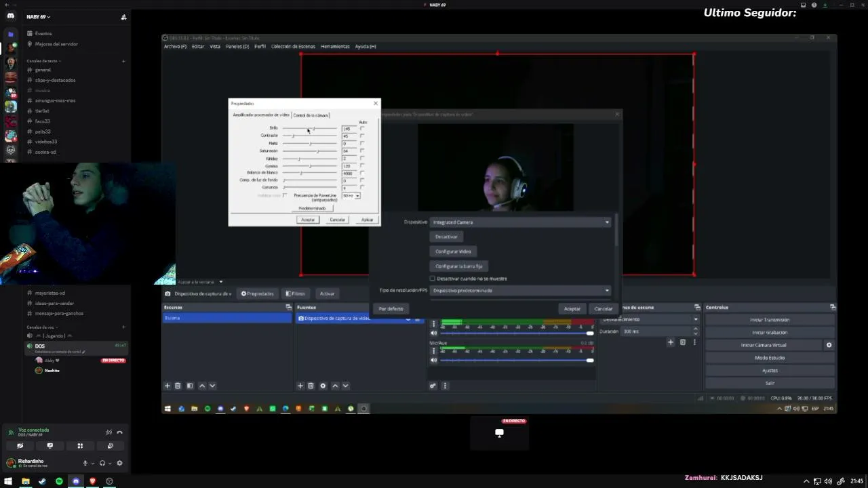Viewport: 868px width, 488px height.
Task: Remove the selected source with trash icon
Action: click(311, 386)
